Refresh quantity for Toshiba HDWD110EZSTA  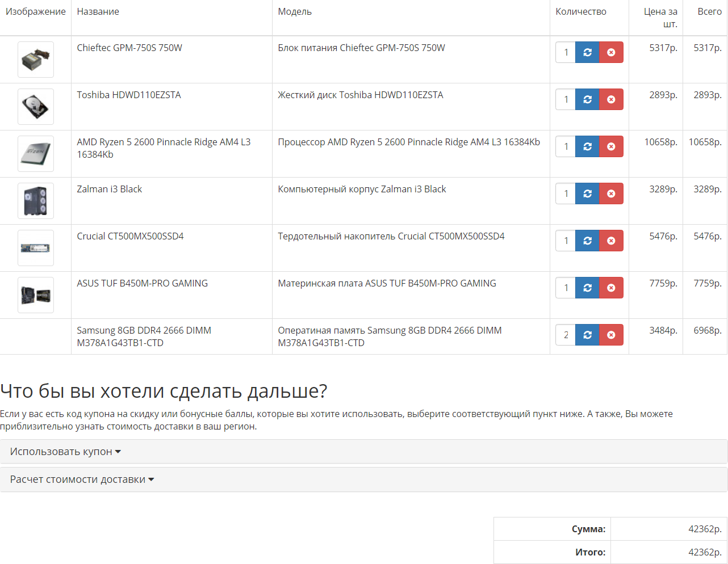(587, 99)
